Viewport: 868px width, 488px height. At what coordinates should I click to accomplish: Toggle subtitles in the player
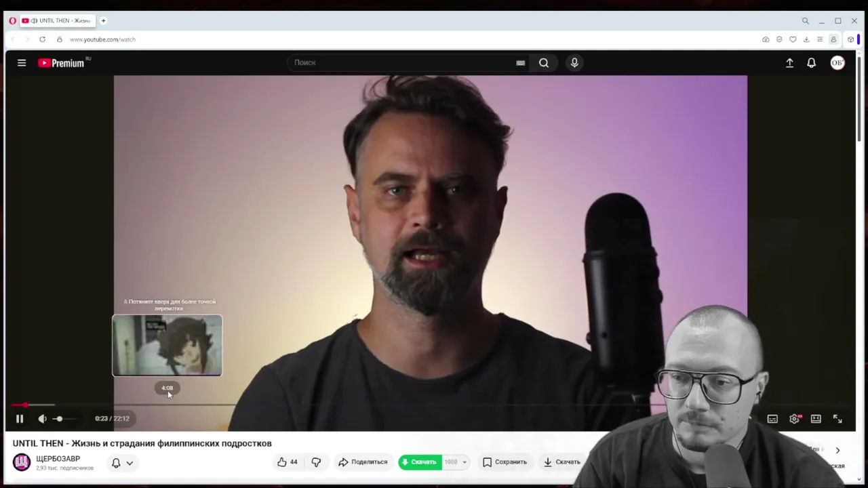pyautogui.click(x=772, y=419)
